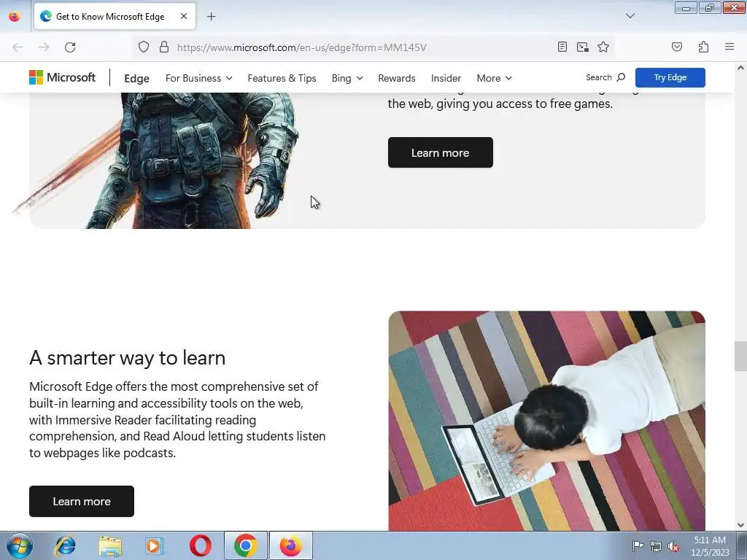Reload the current page
Screen dimensions: 747x560
[70, 47]
